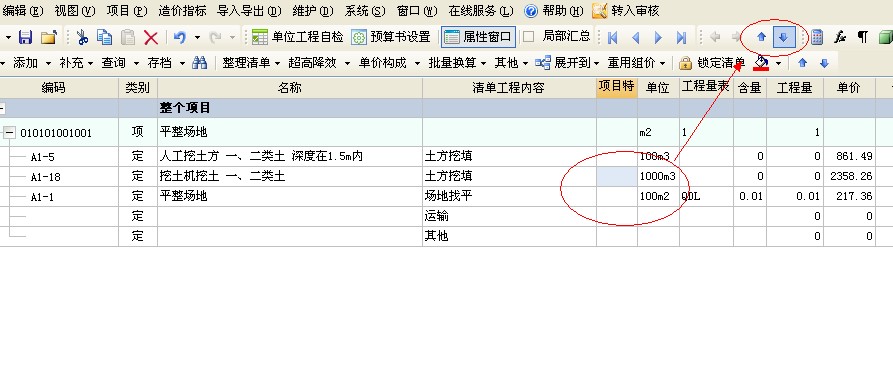Click the Undo arrow icon
The width and height of the screenshot is (893, 391).
pos(180,38)
